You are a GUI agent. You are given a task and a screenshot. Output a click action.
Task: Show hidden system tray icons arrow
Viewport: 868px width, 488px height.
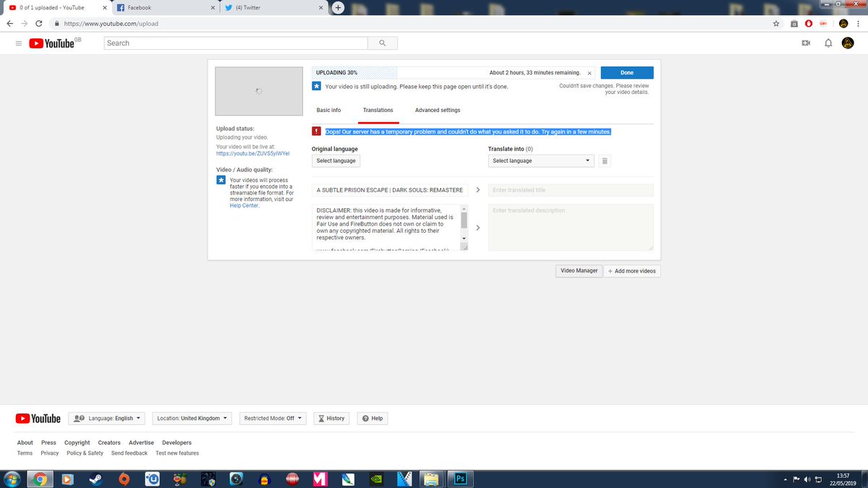pos(786,480)
